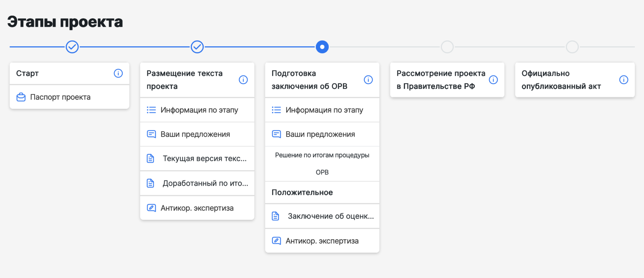Click info icon for Рассмотрение проекта в Правительстве РФ
Viewport: 644px width, 278px height.
[x=493, y=80]
